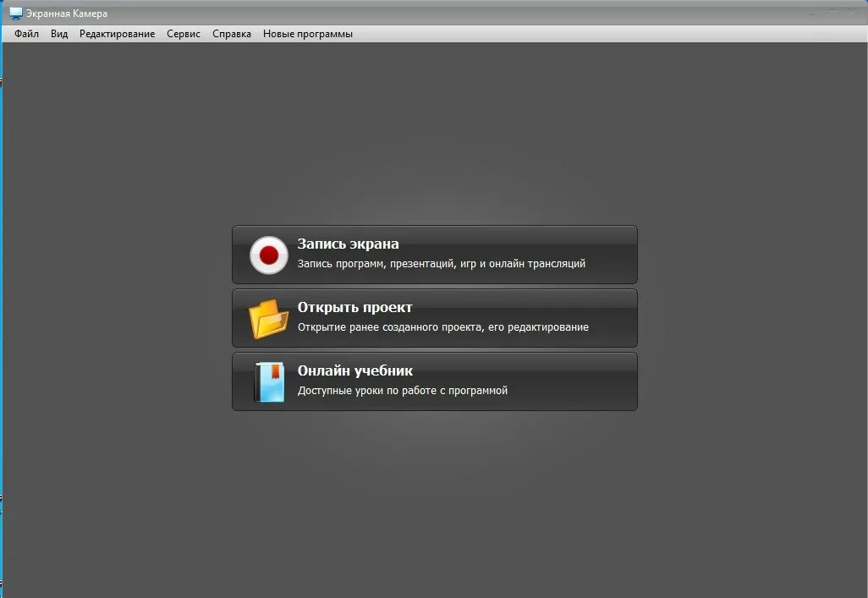Click the blue textbook icon
This screenshot has width=868, height=598.
(270, 382)
